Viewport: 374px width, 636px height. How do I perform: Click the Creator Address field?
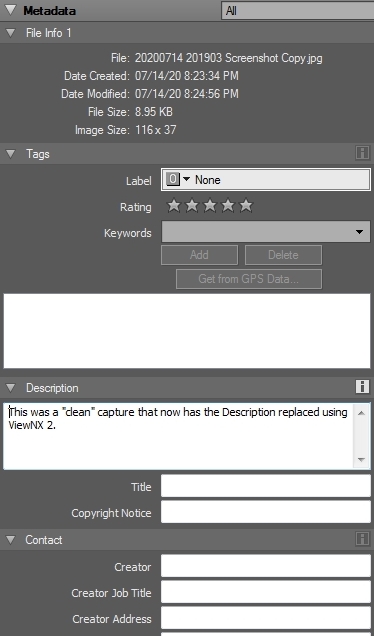266,618
